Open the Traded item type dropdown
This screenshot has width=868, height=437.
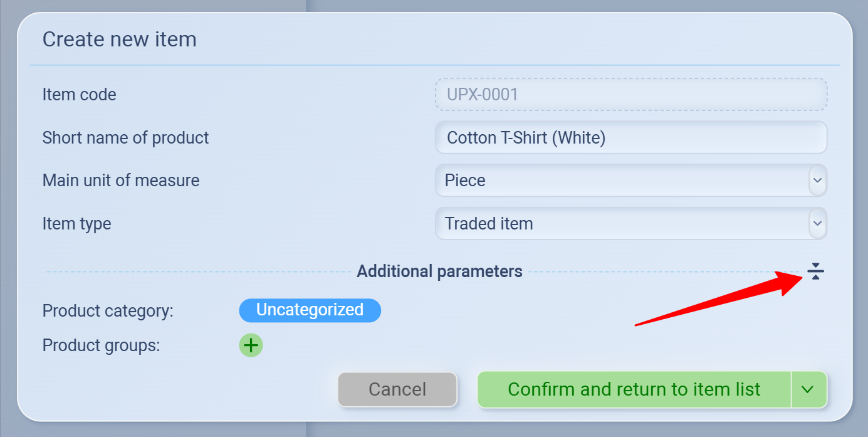pos(620,224)
